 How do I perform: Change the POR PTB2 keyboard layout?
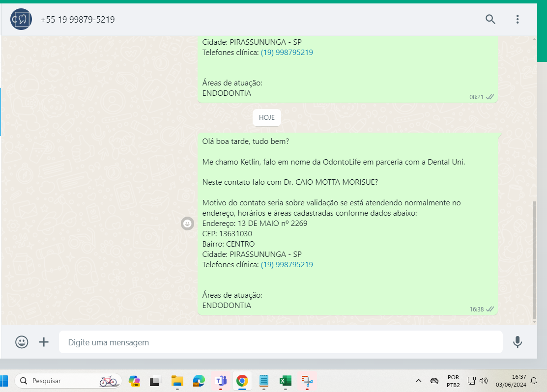pyautogui.click(x=453, y=381)
